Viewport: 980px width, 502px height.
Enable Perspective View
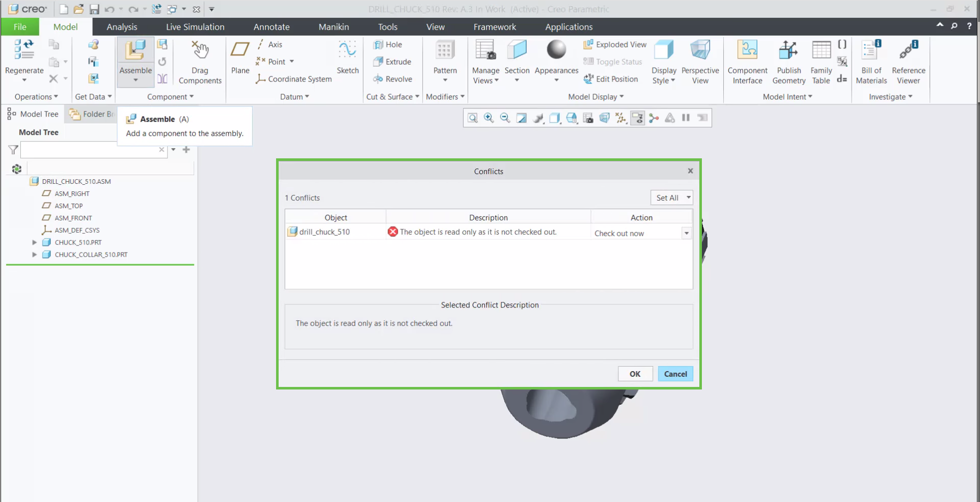pyautogui.click(x=700, y=62)
